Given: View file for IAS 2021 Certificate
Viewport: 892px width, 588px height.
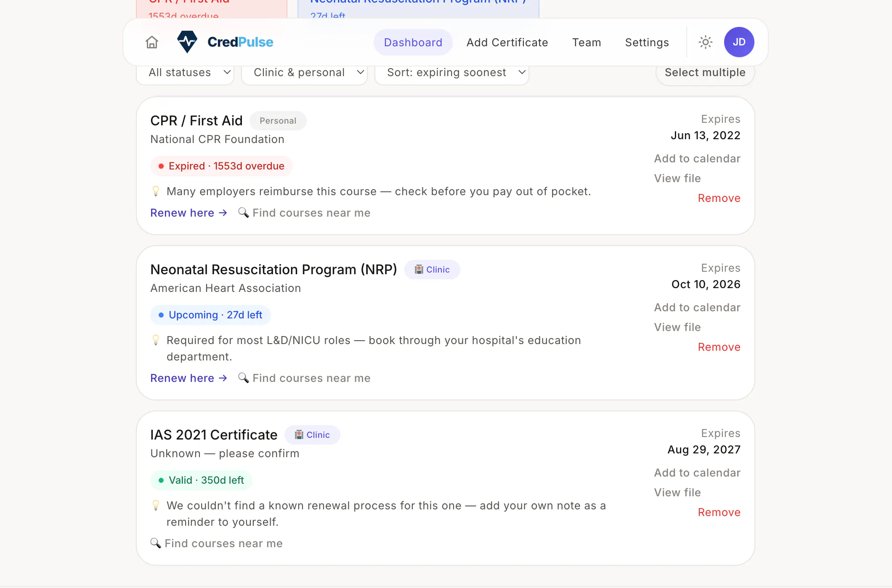Looking at the screenshot, I should coord(677,493).
